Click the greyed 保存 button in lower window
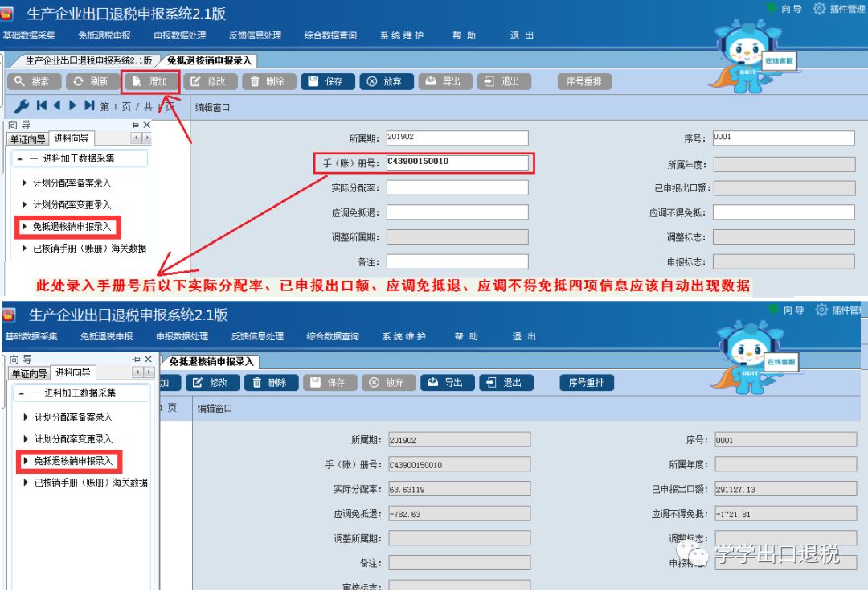Image resolution: width=868 pixels, height=592 pixels. [330, 383]
